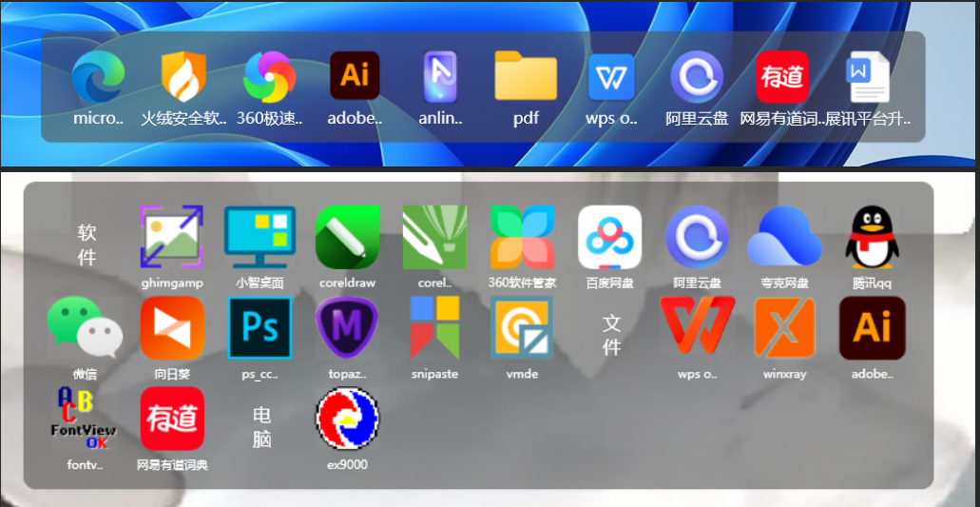Image resolution: width=980 pixels, height=507 pixels.
Task: Launch 360软件管家
Action: [x=523, y=237]
